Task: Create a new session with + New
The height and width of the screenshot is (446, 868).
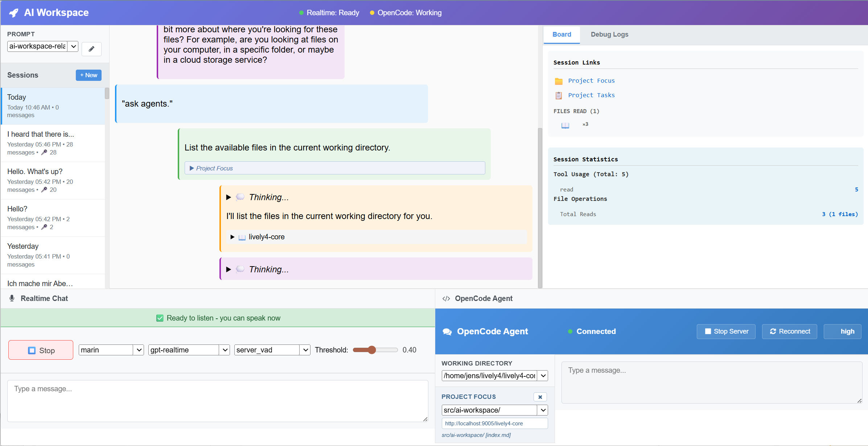Action: pos(89,75)
